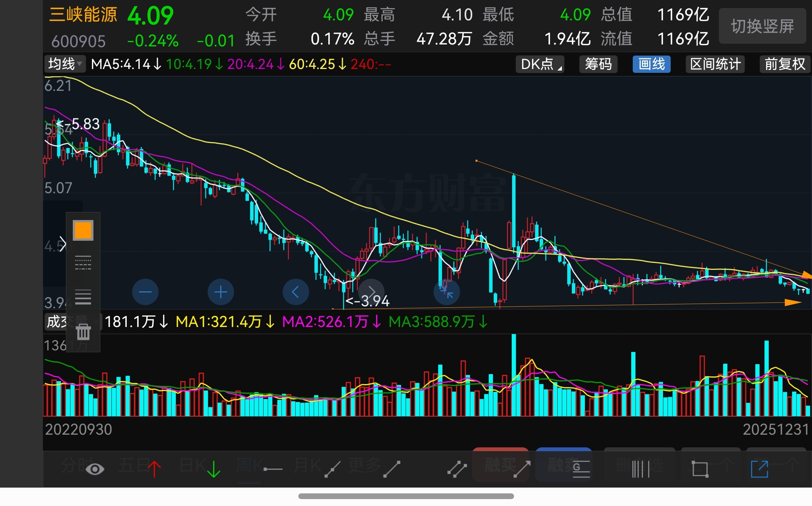Select the parallel channel lines tool
The image size is (812, 506).
click(457, 469)
